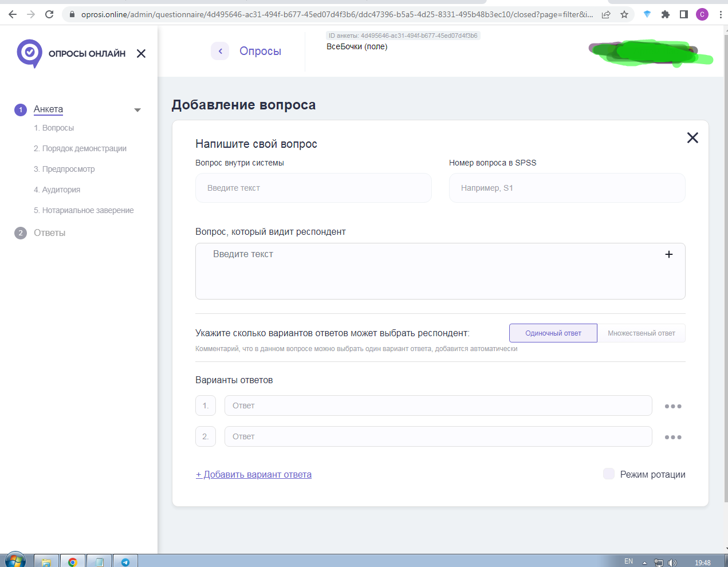
Task: Click the volume icon in system tray
Action: [672, 562]
